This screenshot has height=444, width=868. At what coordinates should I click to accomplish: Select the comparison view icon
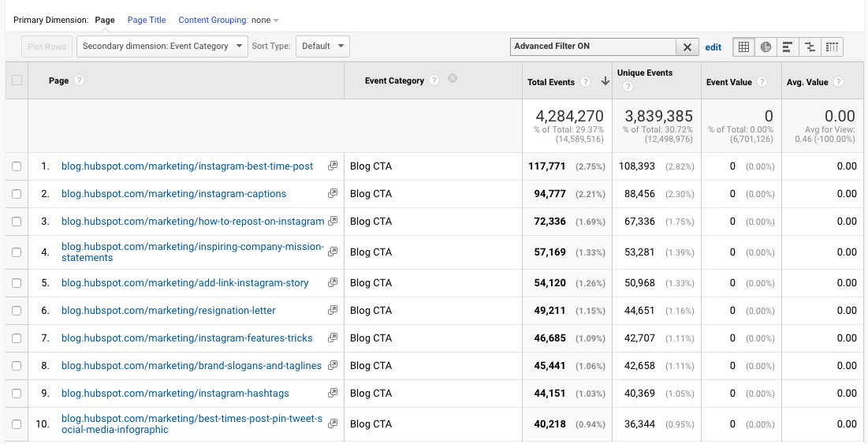coord(810,47)
